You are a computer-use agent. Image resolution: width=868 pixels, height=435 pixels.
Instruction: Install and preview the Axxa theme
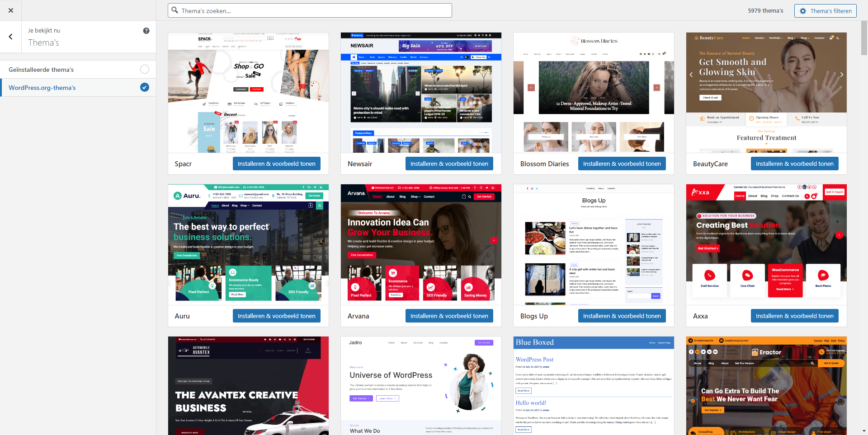[x=794, y=316]
